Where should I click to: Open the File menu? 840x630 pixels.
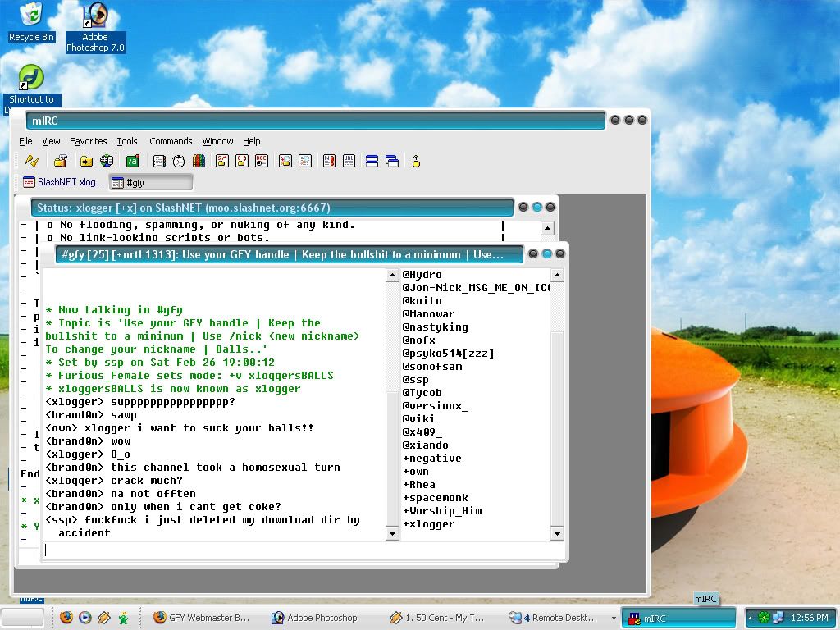25,141
